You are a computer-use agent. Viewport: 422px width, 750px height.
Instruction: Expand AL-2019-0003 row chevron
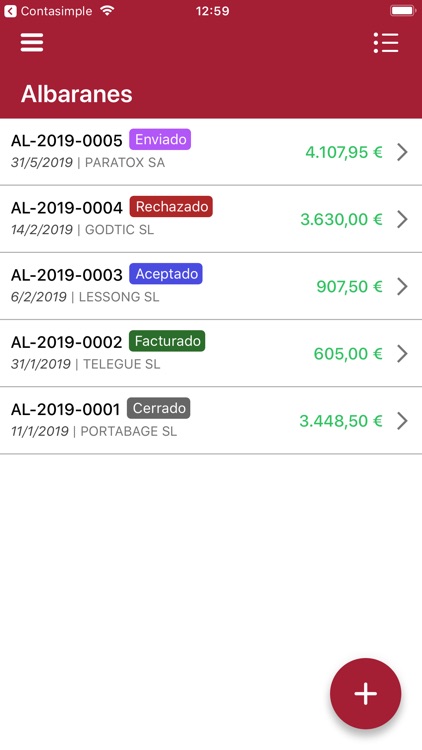tap(402, 287)
